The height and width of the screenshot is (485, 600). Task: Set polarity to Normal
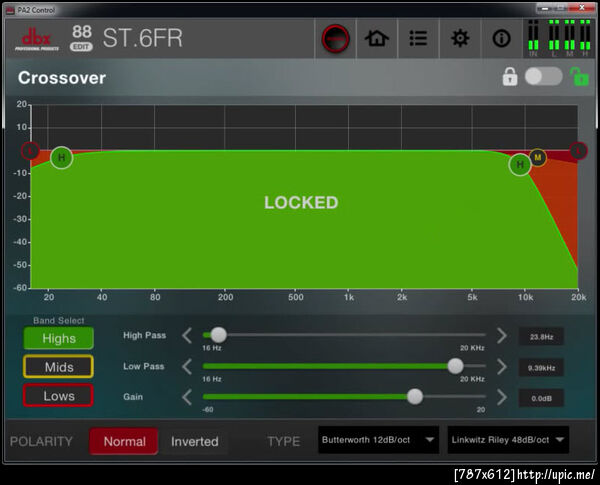pyautogui.click(x=124, y=441)
